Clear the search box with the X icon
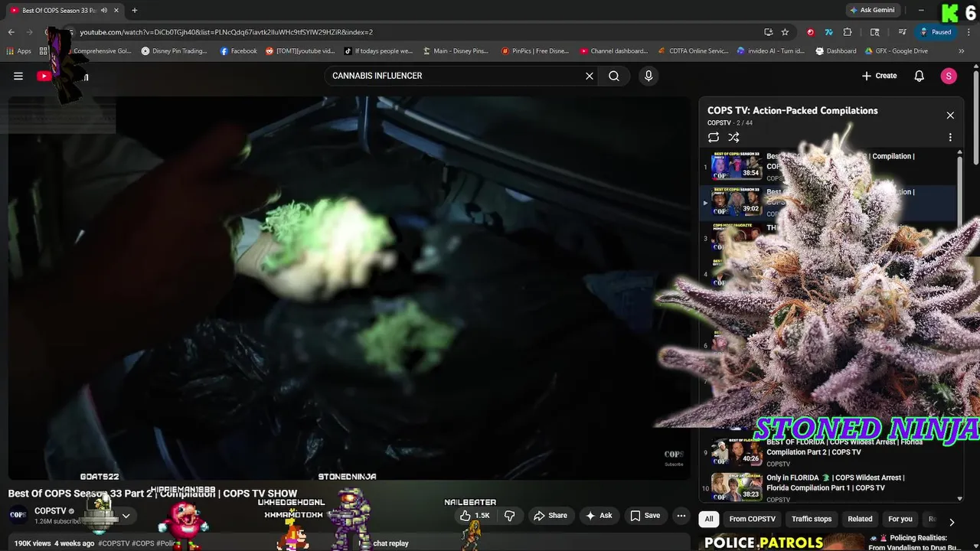This screenshot has height=551, width=980. (590, 76)
